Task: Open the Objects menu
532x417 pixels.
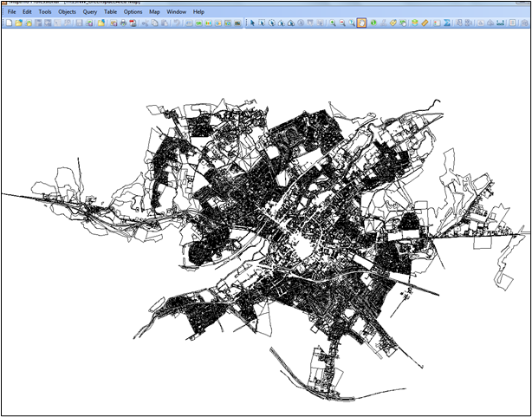Action: 68,12
